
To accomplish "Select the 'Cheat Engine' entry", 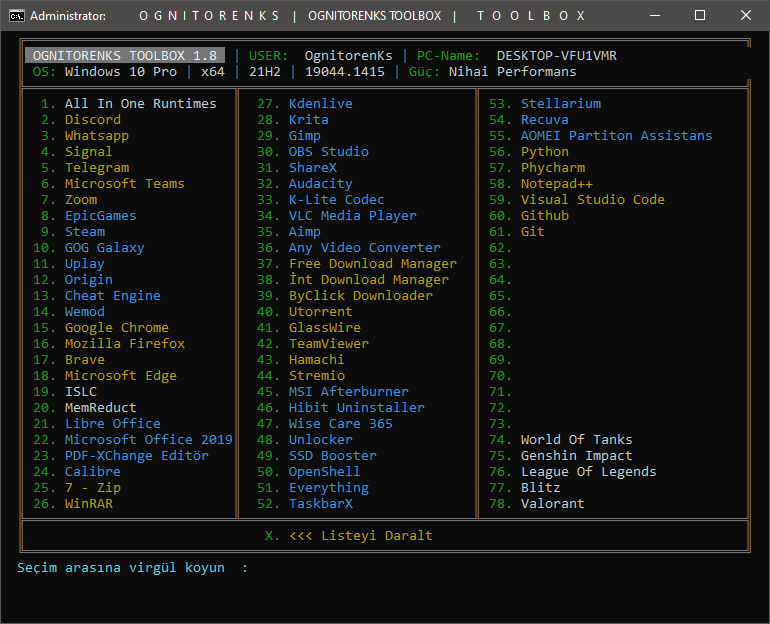I will (x=112, y=296).
